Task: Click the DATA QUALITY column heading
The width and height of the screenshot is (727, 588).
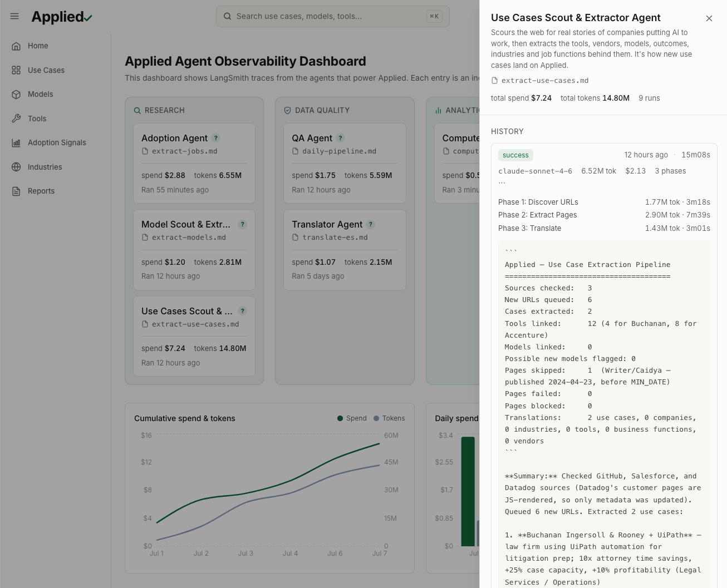Action: [322, 111]
